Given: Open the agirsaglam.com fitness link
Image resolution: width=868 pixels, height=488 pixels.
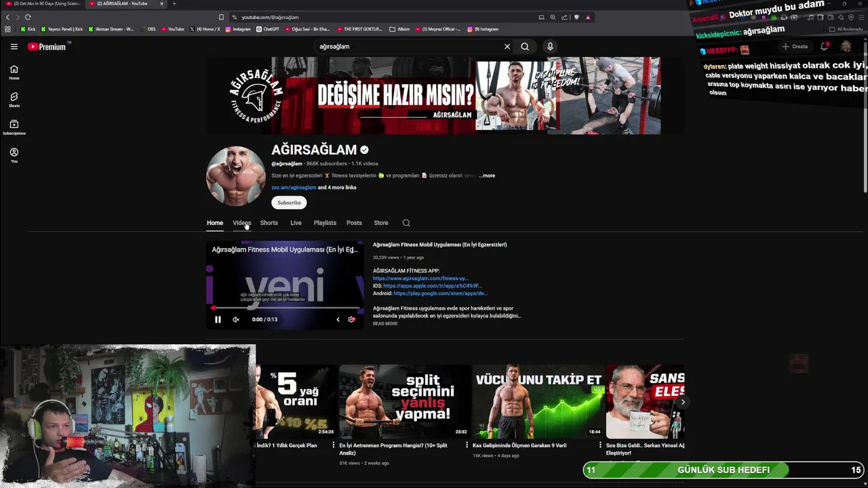Looking at the screenshot, I should tap(420, 279).
